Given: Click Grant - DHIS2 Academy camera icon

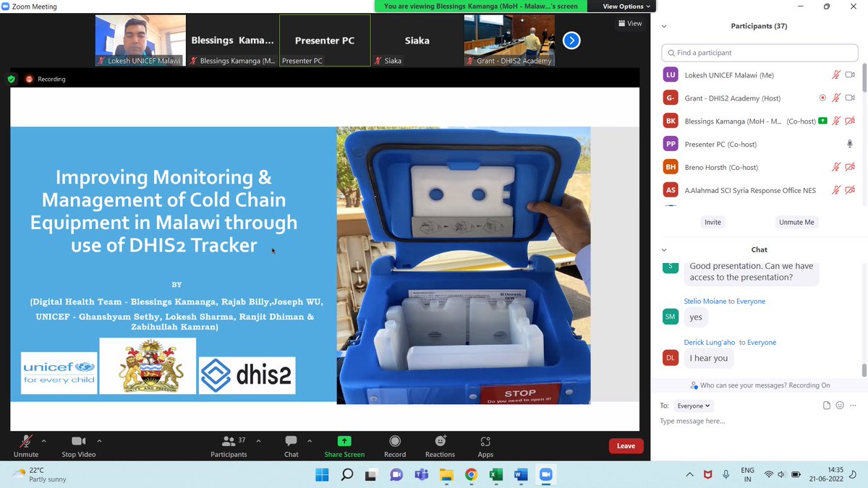Looking at the screenshot, I should [850, 98].
